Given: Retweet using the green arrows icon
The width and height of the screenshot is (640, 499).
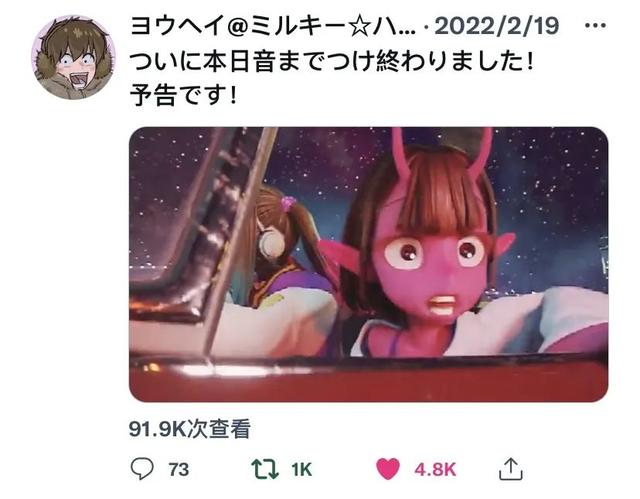Looking at the screenshot, I should pos(265,469).
